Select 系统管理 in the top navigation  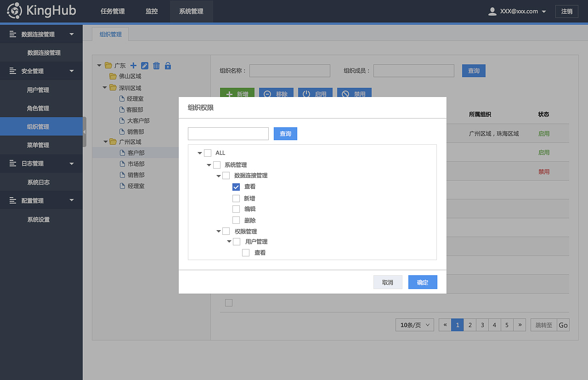click(191, 11)
